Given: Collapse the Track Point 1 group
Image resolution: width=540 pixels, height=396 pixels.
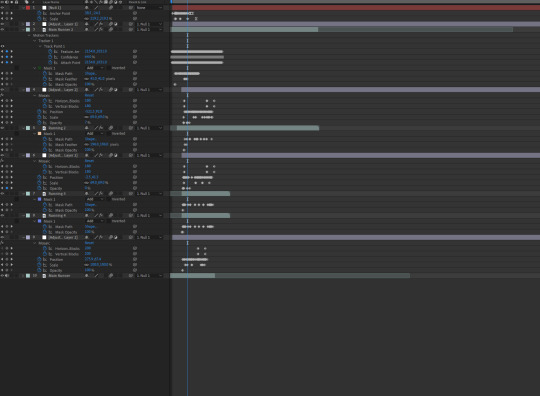Looking at the screenshot, I should coord(40,46).
